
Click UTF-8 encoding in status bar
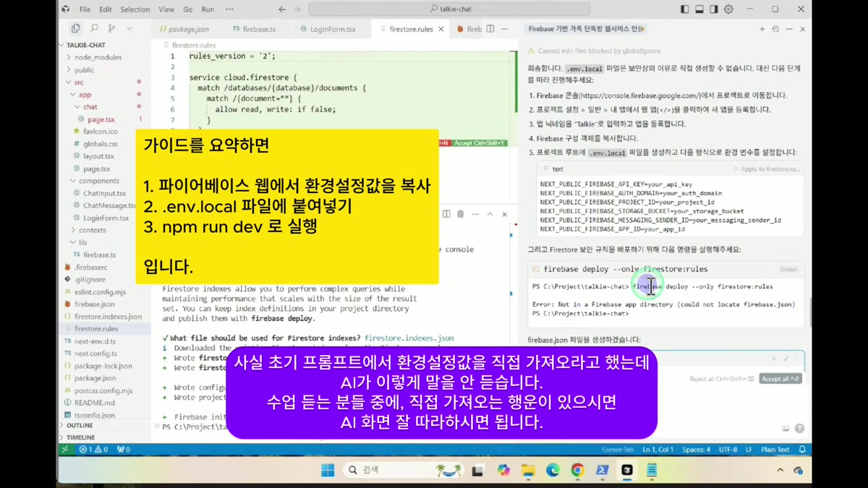coord(728,449)
